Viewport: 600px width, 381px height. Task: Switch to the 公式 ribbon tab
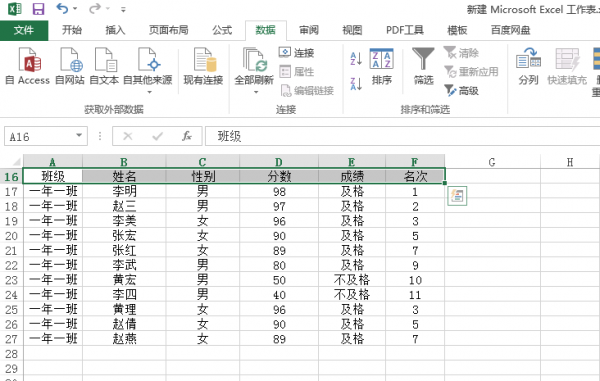click(222, 30)
